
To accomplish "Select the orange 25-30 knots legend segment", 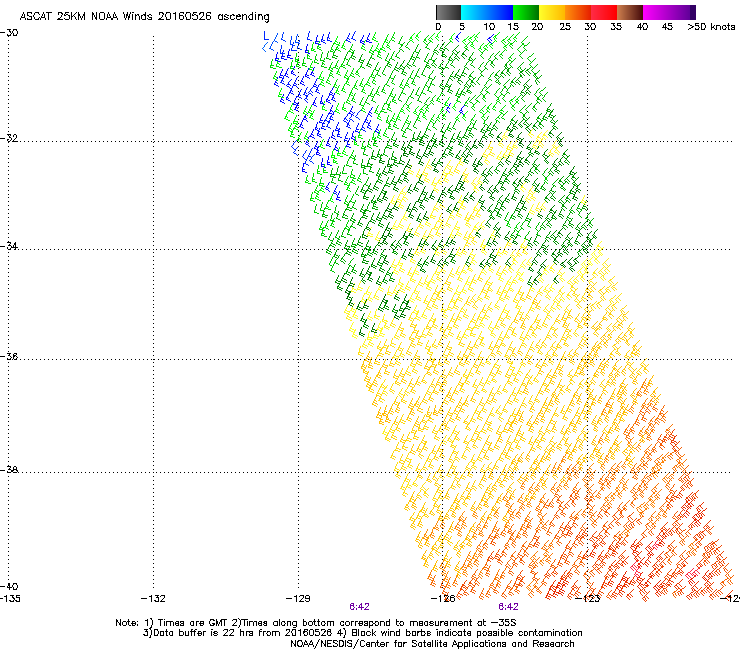I will coord(578,12).
